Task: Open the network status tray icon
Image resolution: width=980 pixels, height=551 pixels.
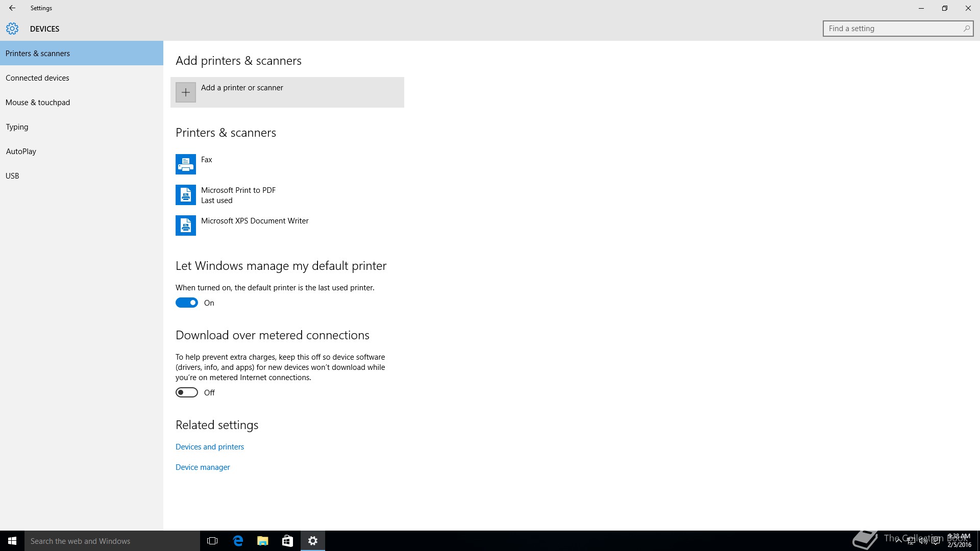Action: [911, 541]
